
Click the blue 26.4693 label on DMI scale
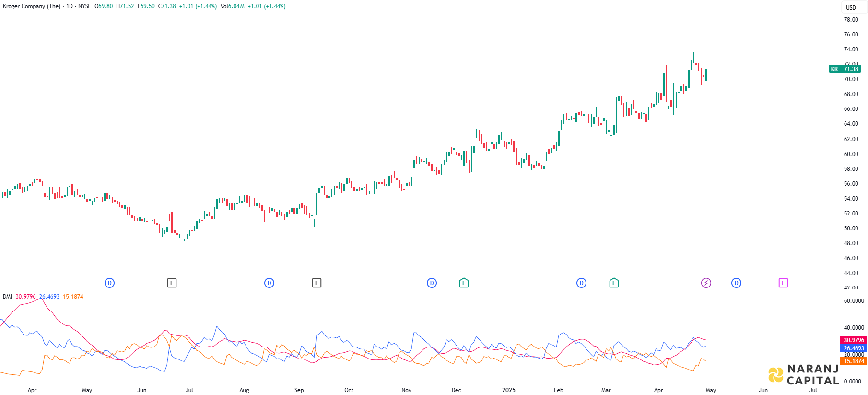click(854, 348)
